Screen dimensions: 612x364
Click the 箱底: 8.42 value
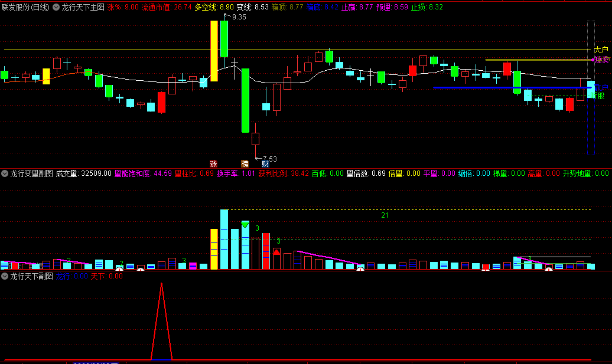pos(322,7)
